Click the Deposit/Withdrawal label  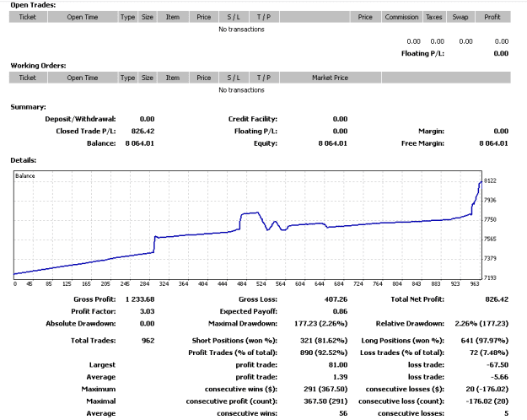pyautogui.click(x=80, y=119)
